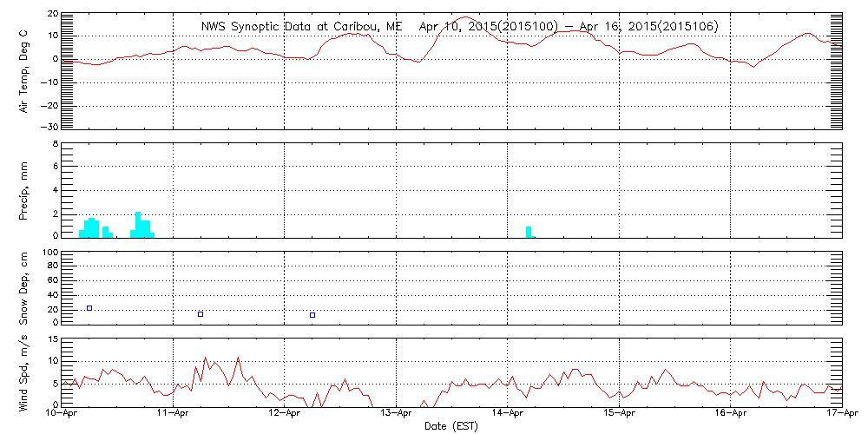Click the first snow depth marker on 10-Apr
This screenshot has width=868, height=434.
click(89, 308)
